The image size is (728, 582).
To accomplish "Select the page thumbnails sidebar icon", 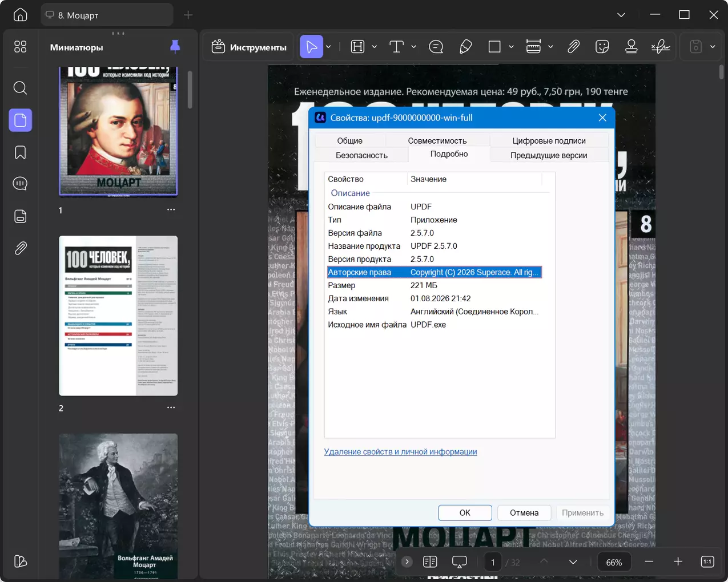I will (21, 120).
